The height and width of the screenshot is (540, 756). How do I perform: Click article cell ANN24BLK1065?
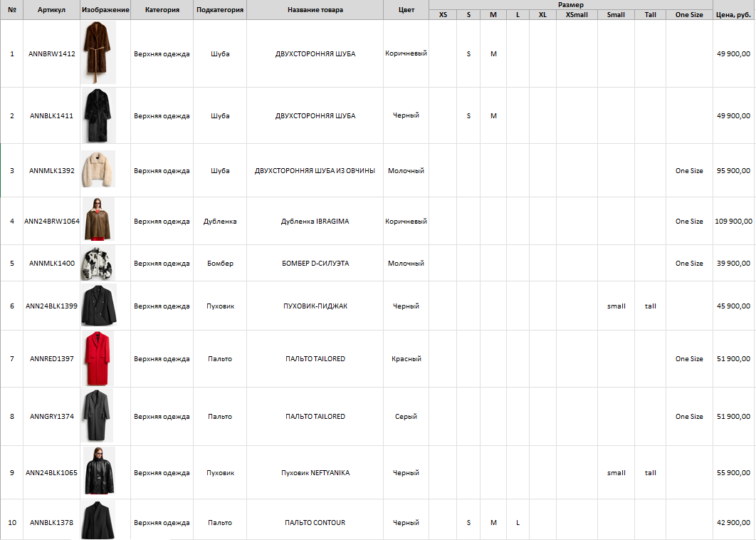tap(51, 472)
